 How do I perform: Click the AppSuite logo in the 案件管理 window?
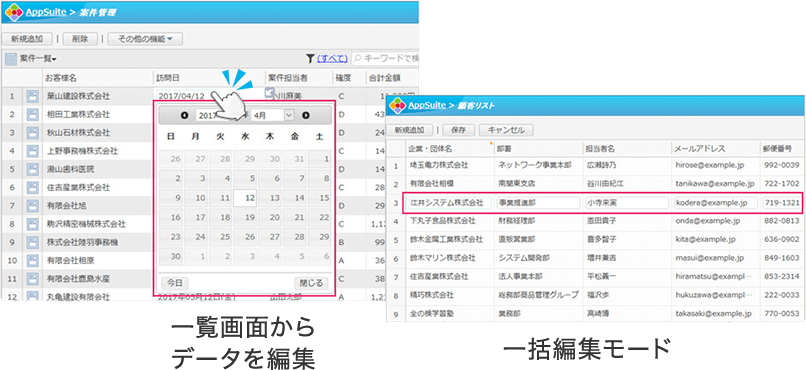[14, 12]
